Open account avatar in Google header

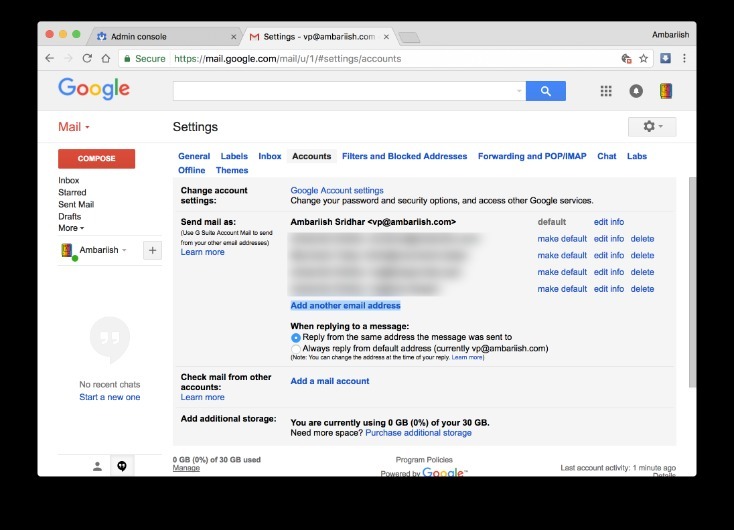(666, 91)
